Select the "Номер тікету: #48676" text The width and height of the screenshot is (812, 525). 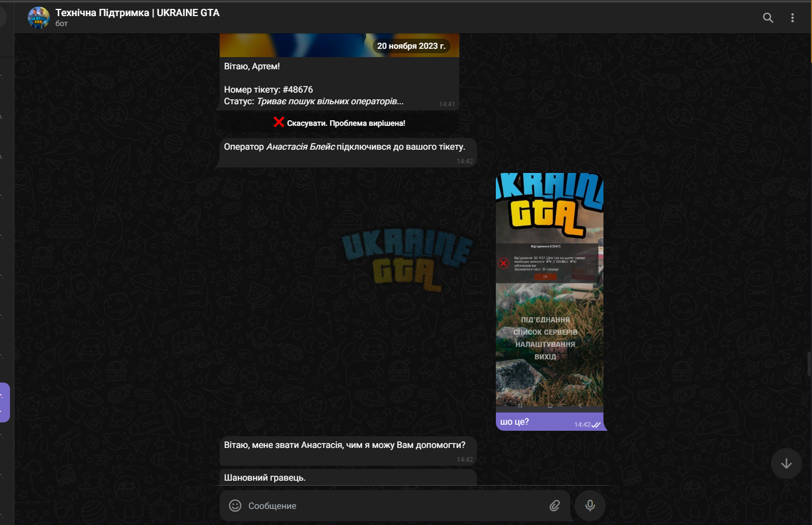(268, 89)
